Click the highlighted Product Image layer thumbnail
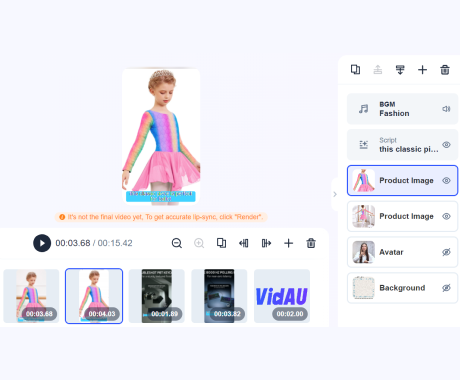This screenshot has width=460, height=380. point(364,180)
